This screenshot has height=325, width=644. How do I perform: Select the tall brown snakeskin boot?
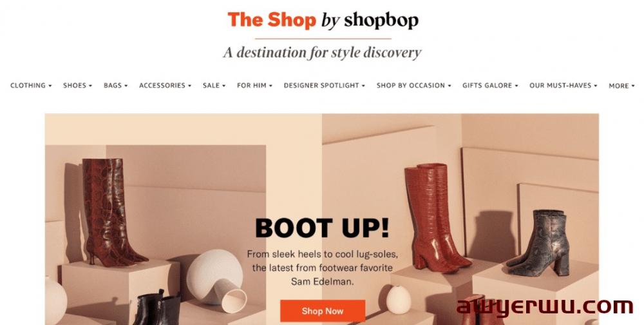point(112,212)
